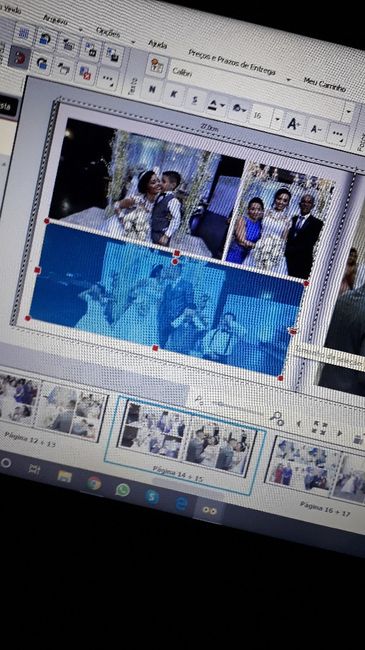The width and height of the screenshot is (365, 650).
Task: Go to next page arrow
Action: click(x=339, y=433)
